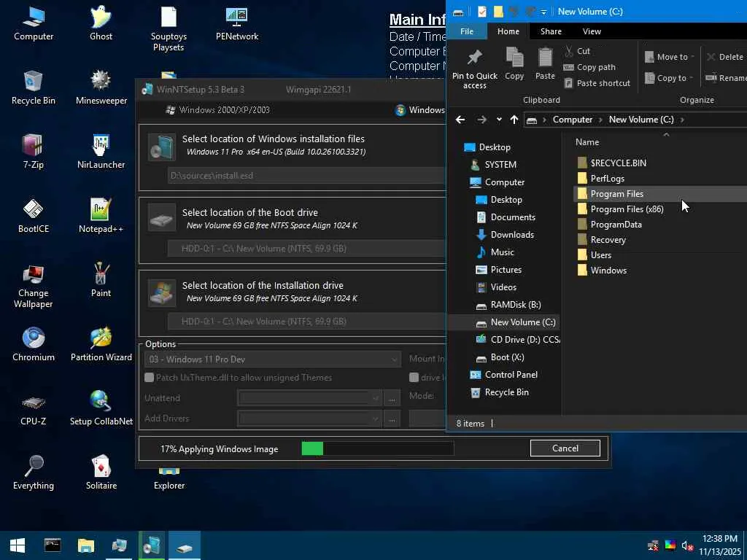This screenshot has width=747, height=560.
Task: Open the Chromium desktop icon
Action: 34,343
